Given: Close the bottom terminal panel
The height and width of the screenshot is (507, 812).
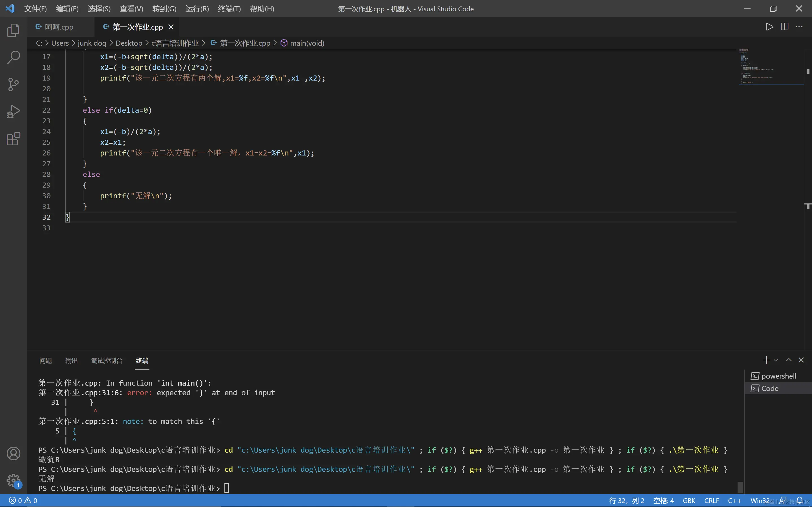Looking at the screenshot, I should pos(801,360).
